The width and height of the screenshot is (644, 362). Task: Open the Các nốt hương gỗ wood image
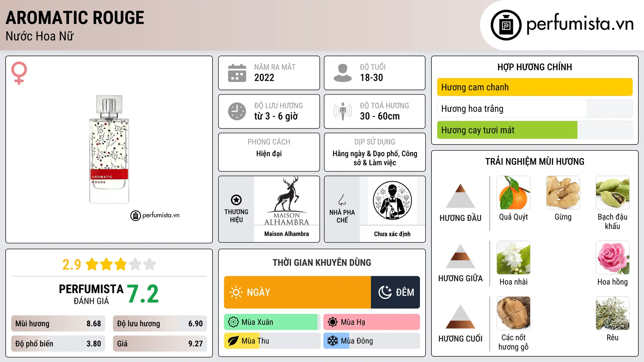[x=514, y=313]
